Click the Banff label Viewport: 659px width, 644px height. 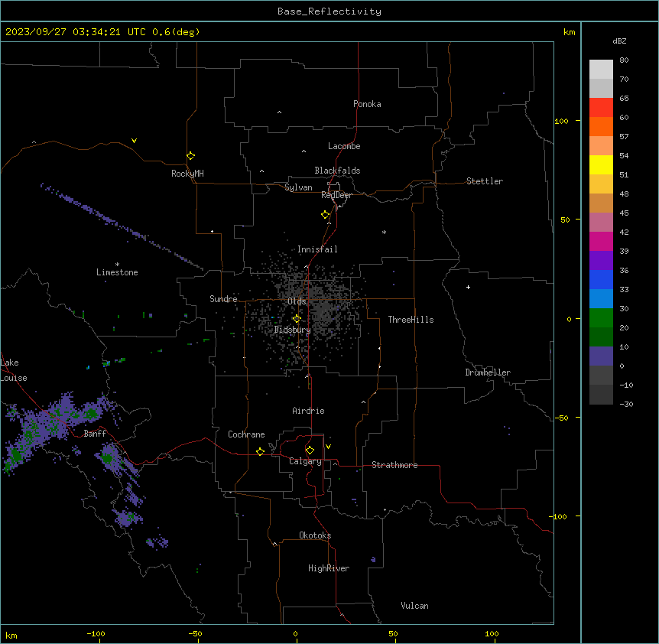point(95,434)
